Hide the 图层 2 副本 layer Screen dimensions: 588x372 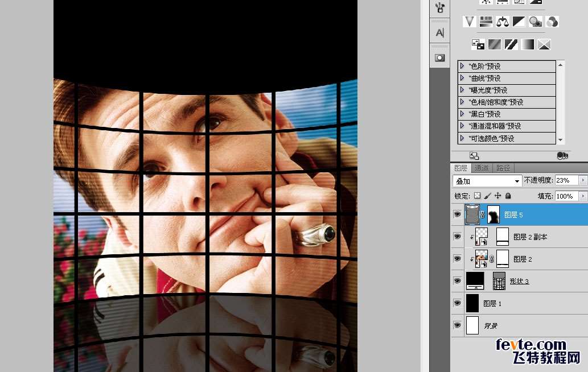tap(457, 237)
